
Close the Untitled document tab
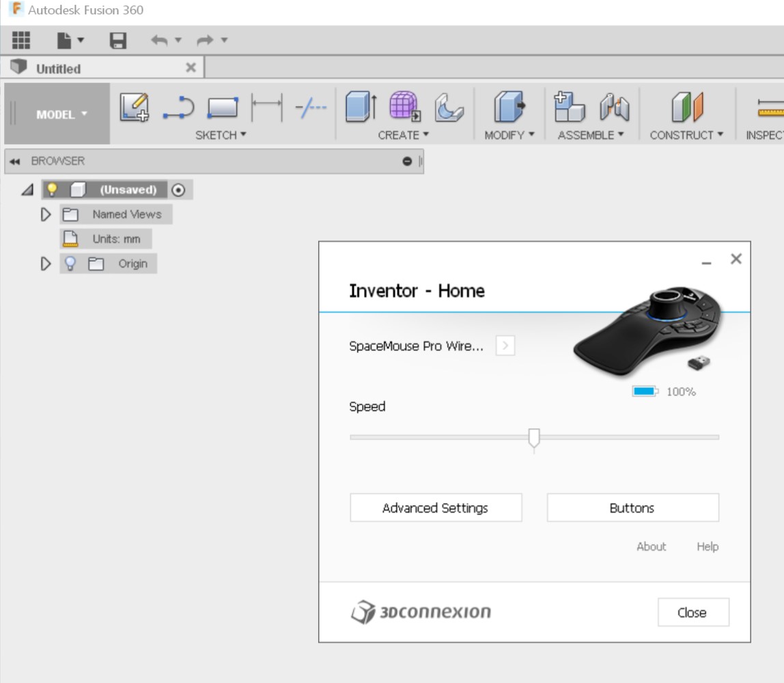coord(191,68)
